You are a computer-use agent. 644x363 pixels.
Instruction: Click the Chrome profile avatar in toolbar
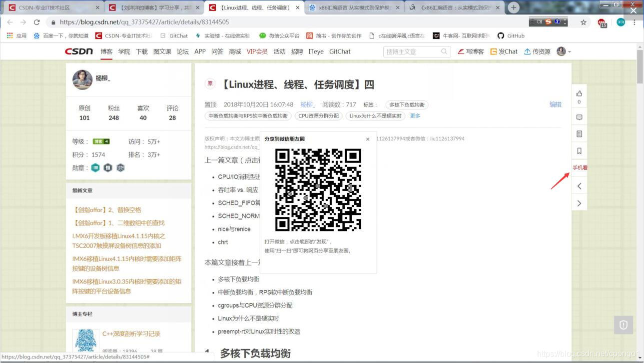(621, 22)
